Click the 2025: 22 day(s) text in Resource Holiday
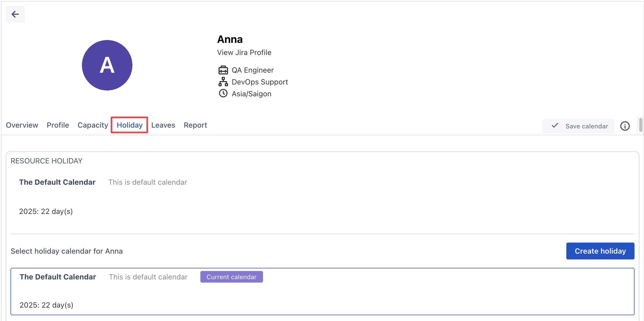This screenshot has width=644, height=321. point(46,211)
